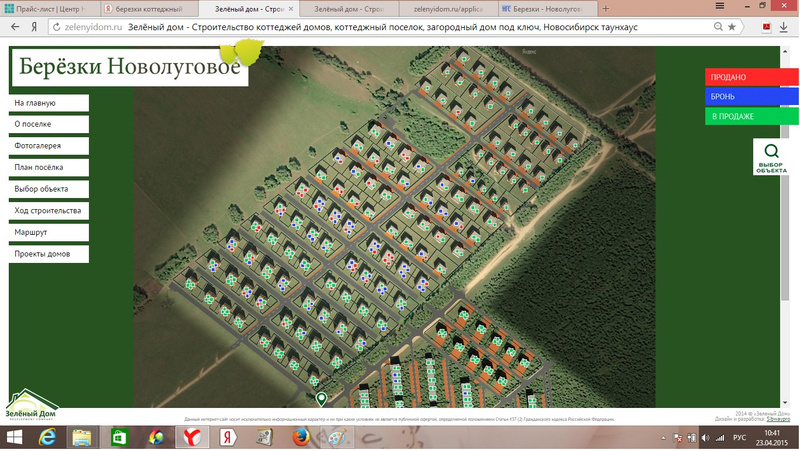Click the network signal tray icon
The image size is (800, 451).
pos(720,438)
